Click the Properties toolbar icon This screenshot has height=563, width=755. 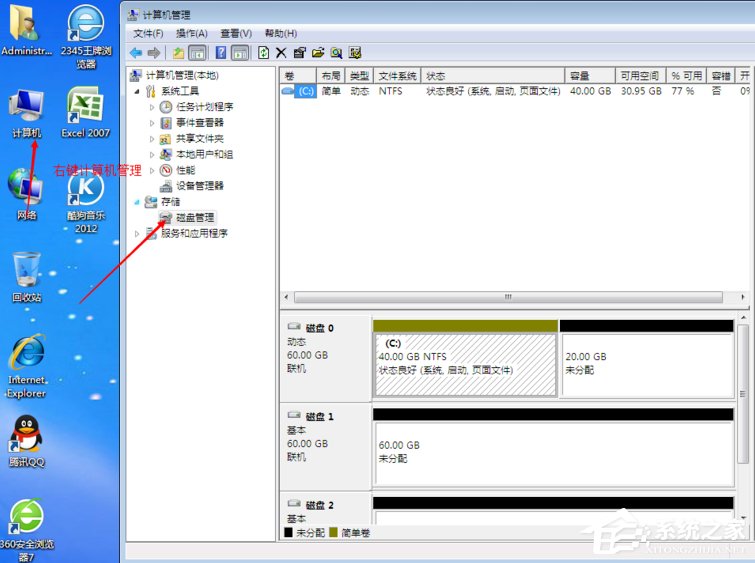tap(299, 52)
